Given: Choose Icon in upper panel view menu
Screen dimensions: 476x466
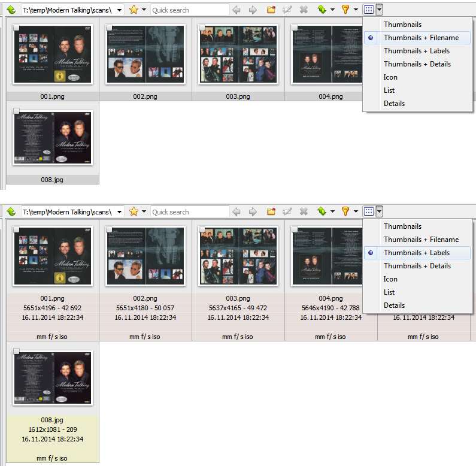Looking at the screenshot, I should coord(417,77).
